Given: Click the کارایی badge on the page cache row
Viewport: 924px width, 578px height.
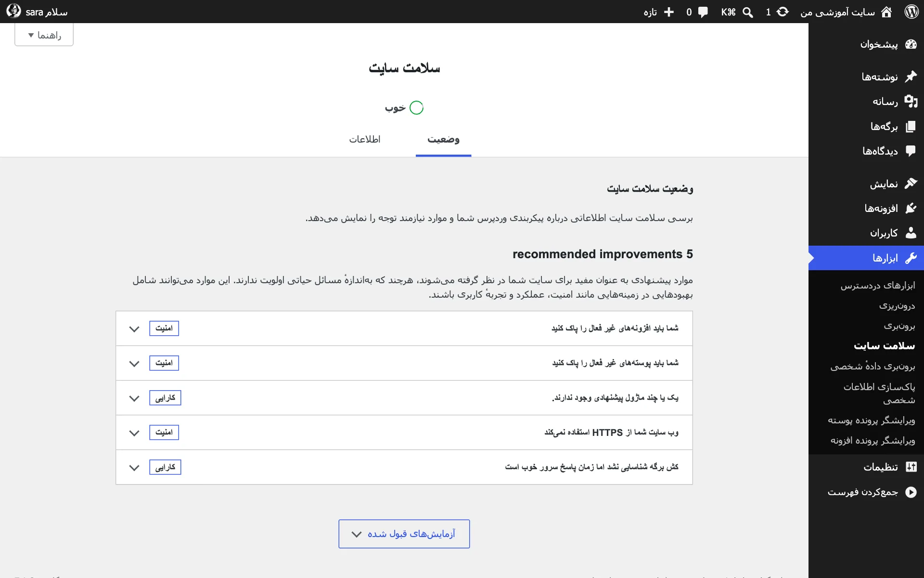Looking at the screenshot, I should click(165, 467).
